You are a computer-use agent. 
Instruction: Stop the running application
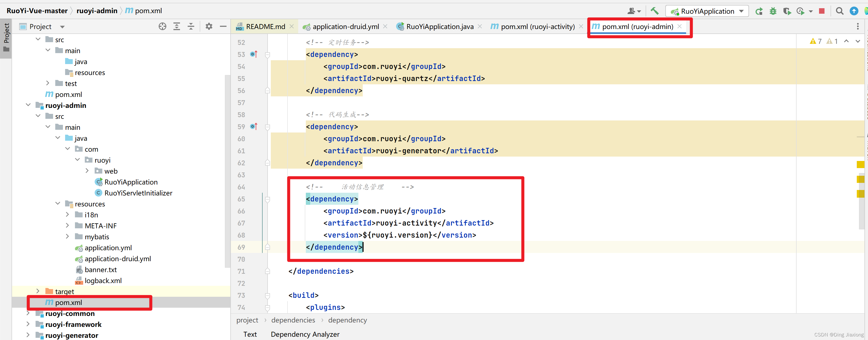821,11
